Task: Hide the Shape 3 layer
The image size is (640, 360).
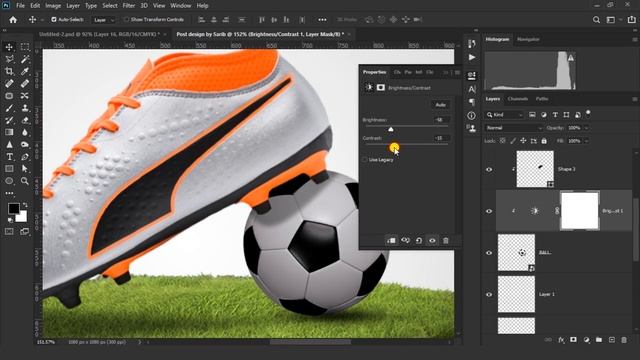Action: (x=489, y=169)
